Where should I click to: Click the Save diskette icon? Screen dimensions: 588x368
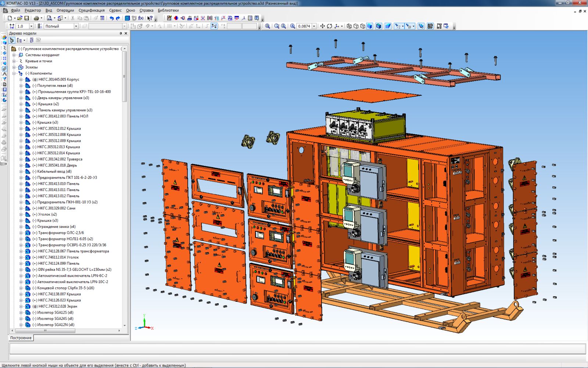tap(26, 18)
